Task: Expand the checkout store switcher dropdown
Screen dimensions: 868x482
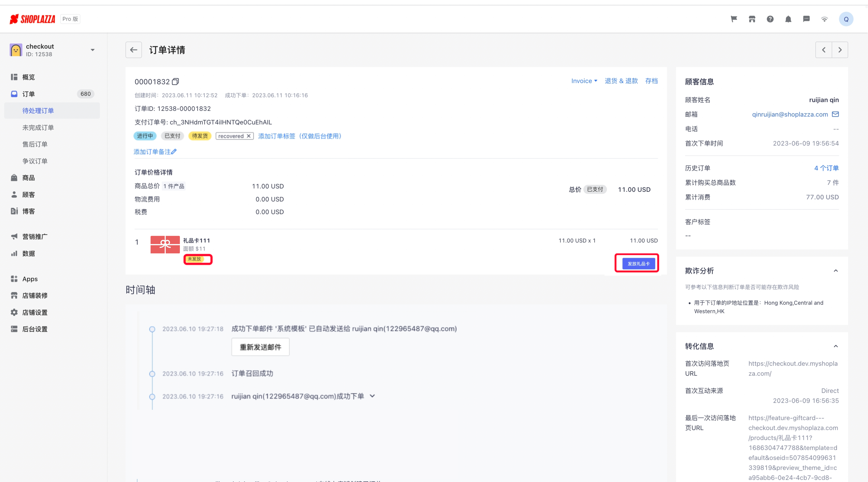Action: 92,50
